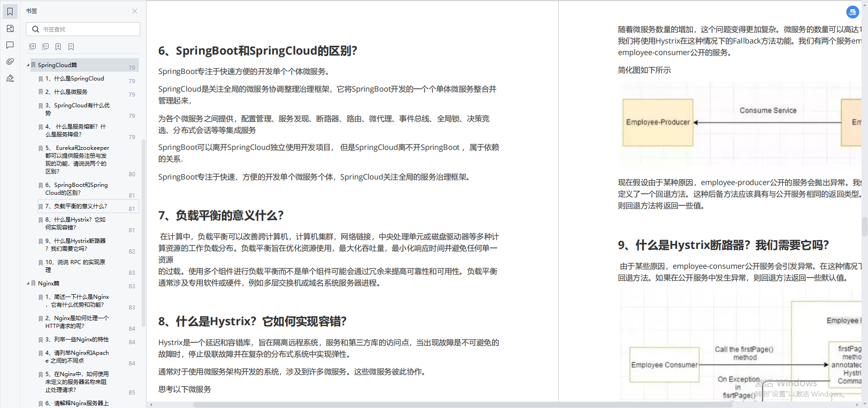The height and width of the screenshot is (408, 868).
Task: Open the bookmarks panel icon
Action: 10,12
